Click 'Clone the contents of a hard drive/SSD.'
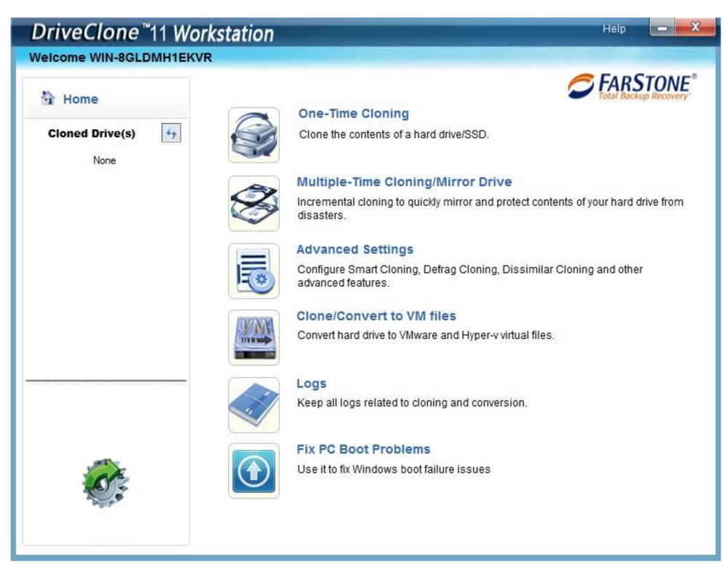Image resolution: width=728 pixels, height=578 pixels. (x=394, y=135)
